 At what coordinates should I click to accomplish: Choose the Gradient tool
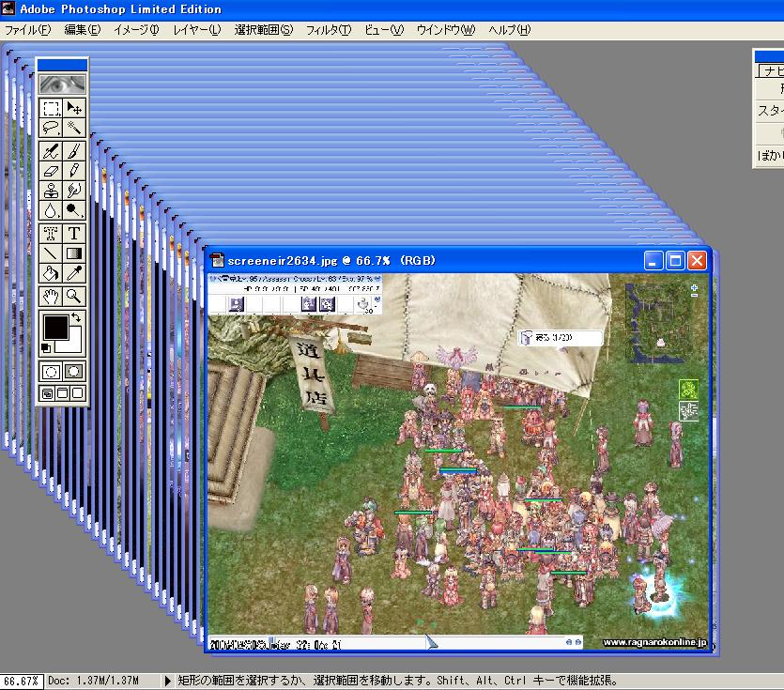tap(74, 253)
